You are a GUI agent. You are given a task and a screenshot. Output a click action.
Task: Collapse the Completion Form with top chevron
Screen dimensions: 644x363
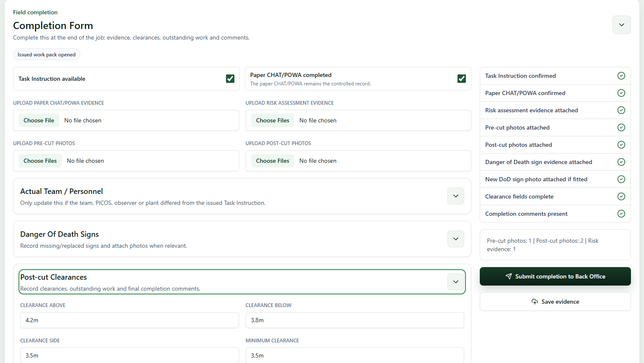tap(622, 25)
